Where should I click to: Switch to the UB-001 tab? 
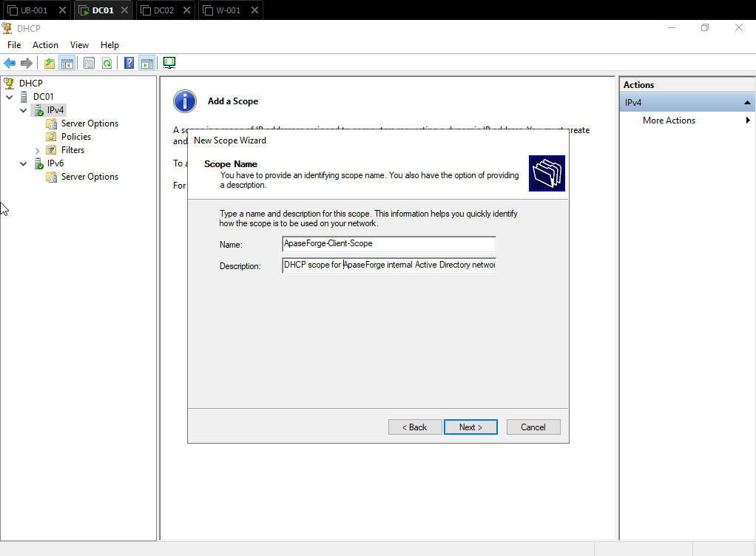coord(34,10)
